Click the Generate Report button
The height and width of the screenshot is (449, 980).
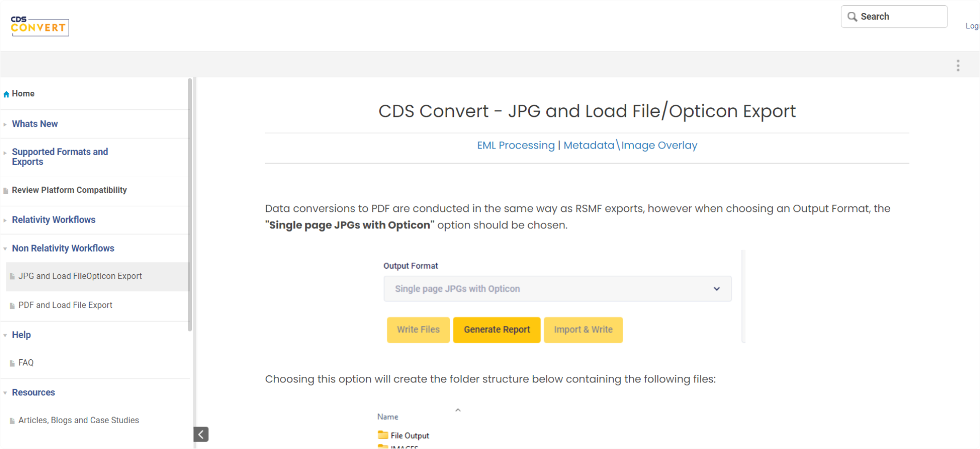click(497, 330)
